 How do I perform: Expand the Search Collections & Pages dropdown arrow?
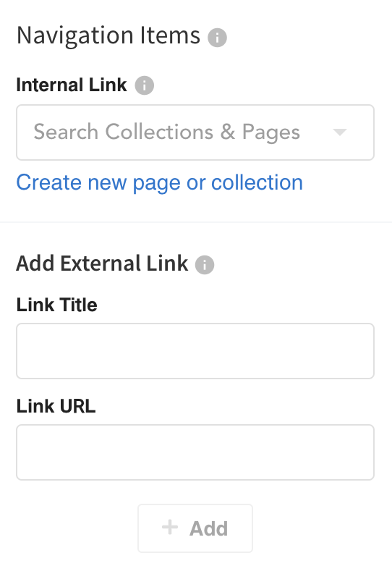click(x=340, y=132)
